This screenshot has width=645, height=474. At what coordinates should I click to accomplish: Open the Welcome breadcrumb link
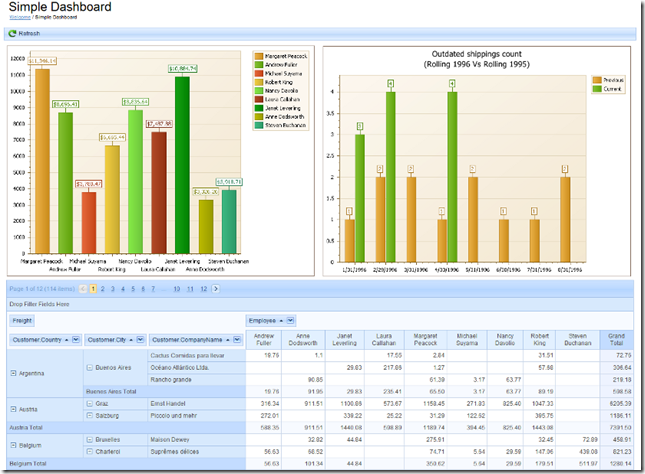pyautogui.click(x=20, y=17)
